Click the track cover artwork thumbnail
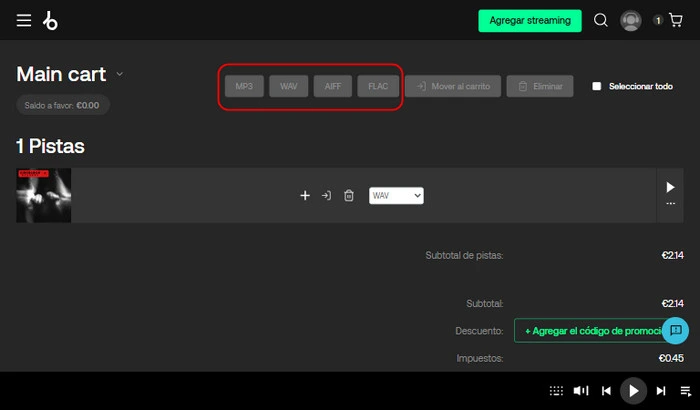Image resolution: width=700 pixels, height=410 pixels. [44, 195]
